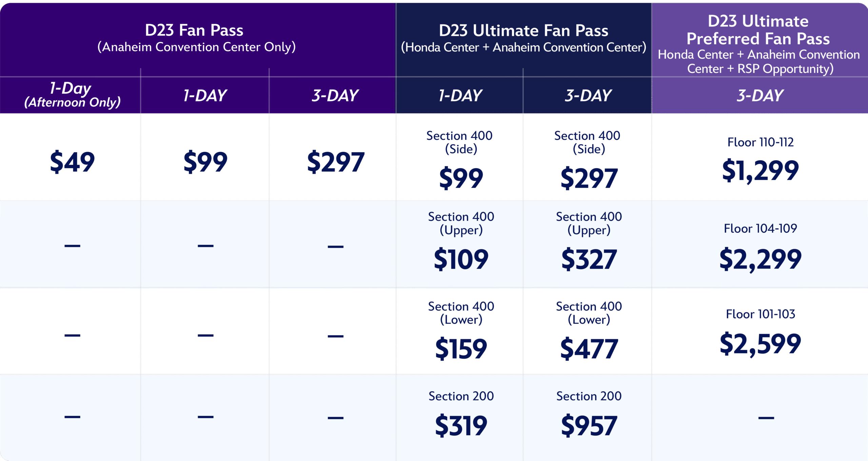Image resolution: width=868 pixels, height=461 pixels.
Task: Select the Honda Center + Anaheim Convention Center subtitle
Action: click(524, 47)
